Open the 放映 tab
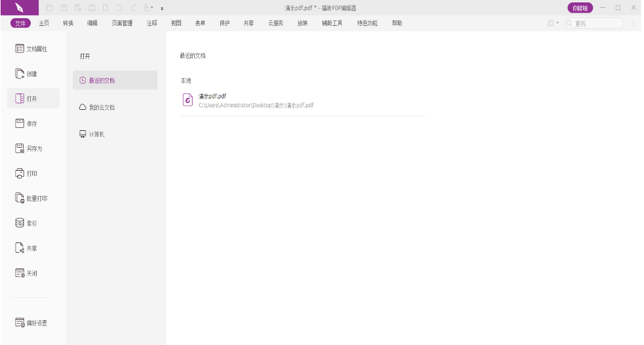Viewport: 644px width, 345px height. click(x=303, y=24)
